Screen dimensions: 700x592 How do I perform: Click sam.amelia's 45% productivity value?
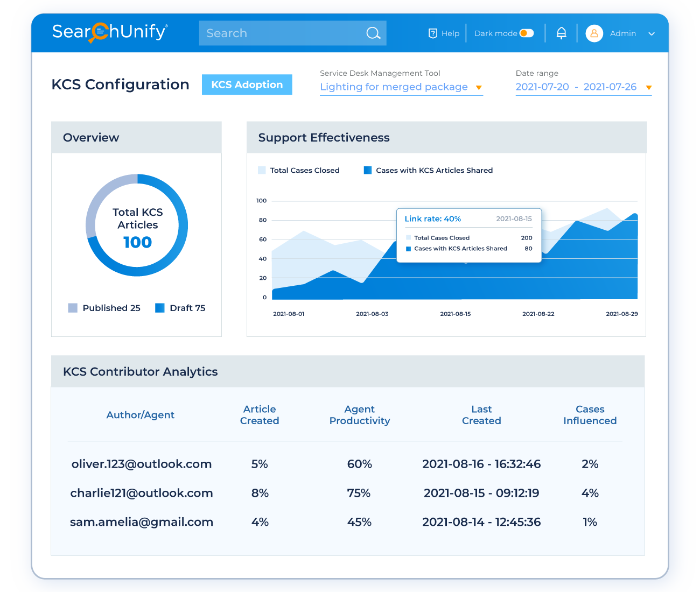360,522
